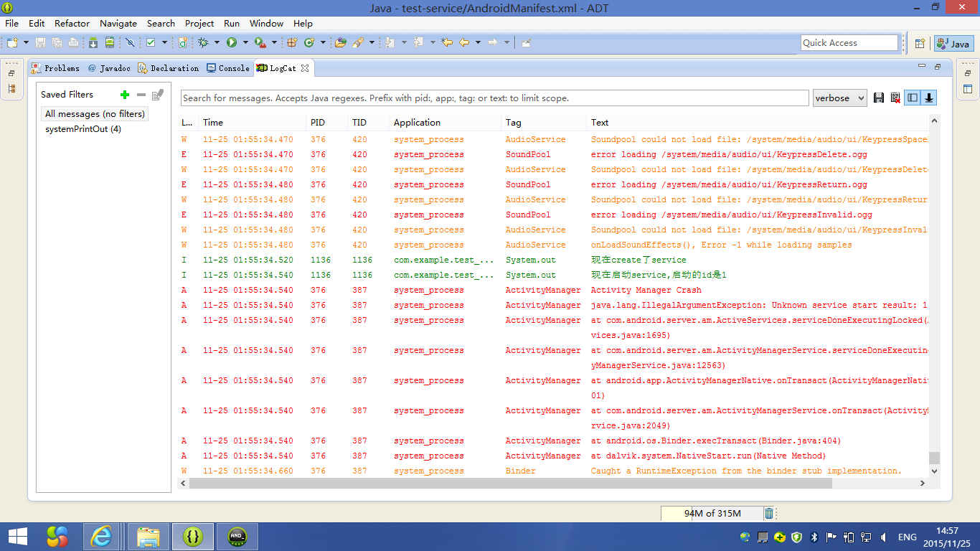Edit selected logcat filter pencil icon
Viewport: 980px width, 551px height.
pyautogui.click(x=158, y=94)
